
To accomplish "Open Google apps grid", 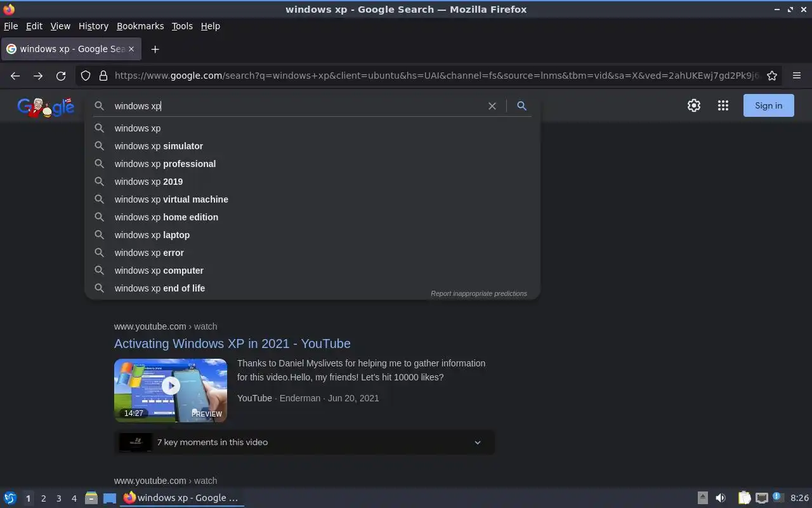I will [723, 105].
